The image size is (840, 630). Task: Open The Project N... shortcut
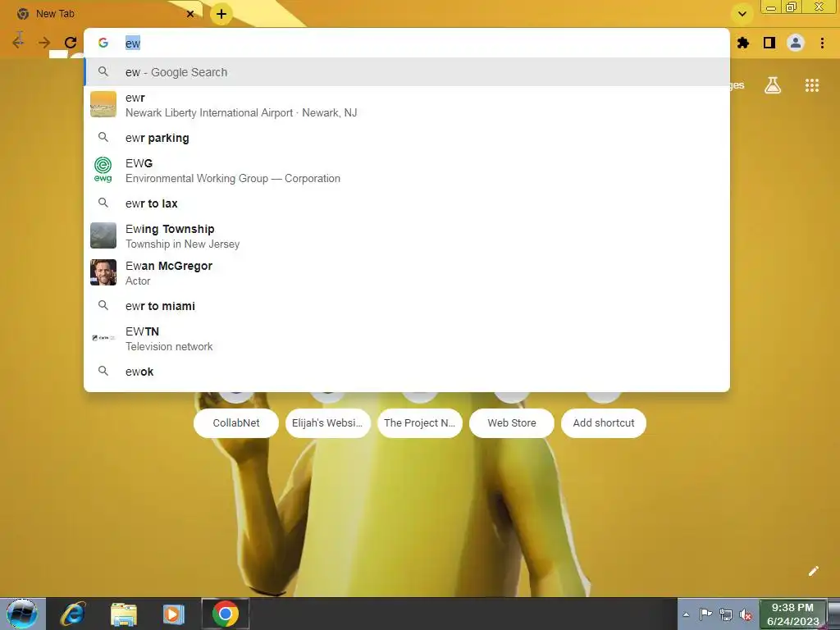419,422
